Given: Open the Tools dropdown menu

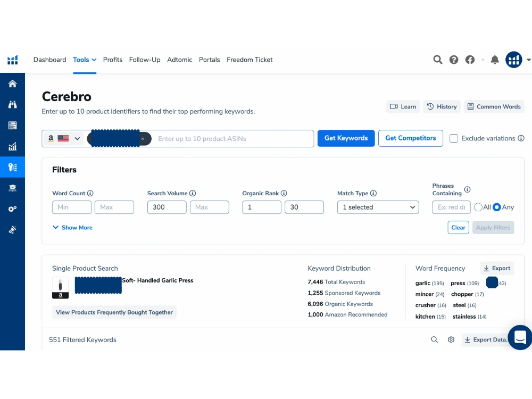Looking at the screenshot, I should [x=85, y=60].
